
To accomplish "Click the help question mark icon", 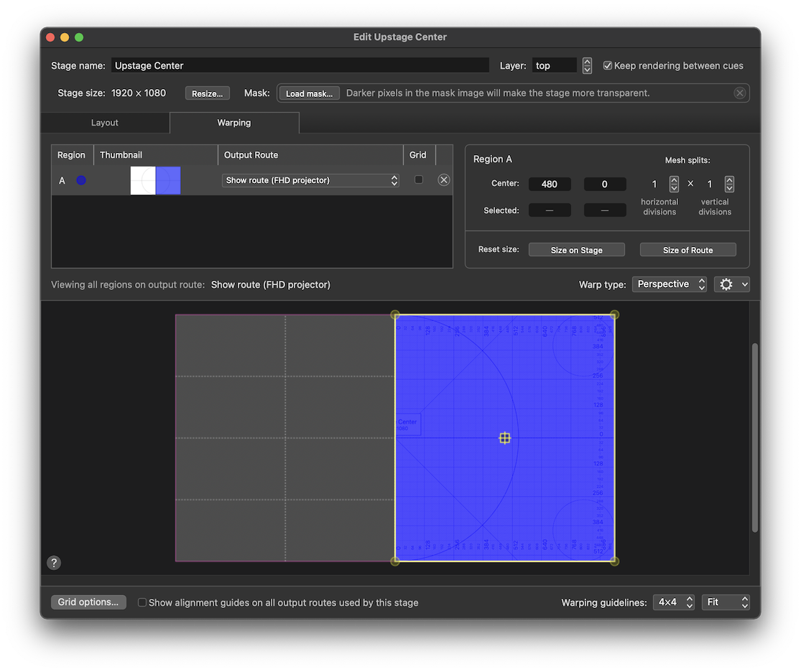I will coord(54,563).
